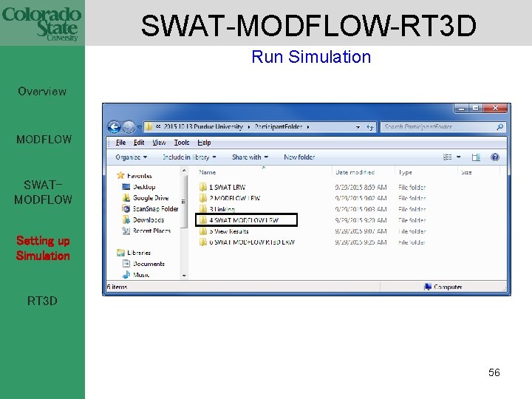532x399 pixels.
Task: Open the Tools menu
Action: pos(182,143)
